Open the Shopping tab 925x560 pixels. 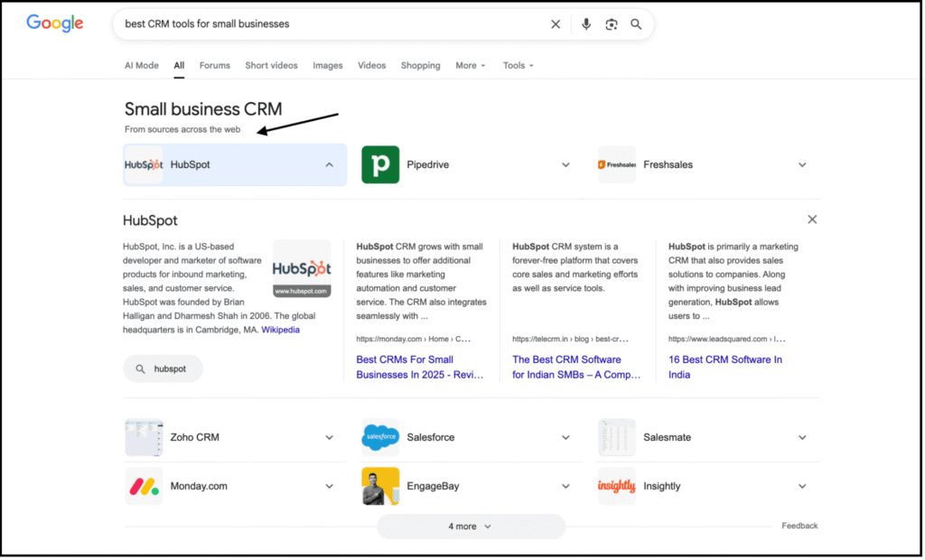pyautogui.click(x=420, y=65)
